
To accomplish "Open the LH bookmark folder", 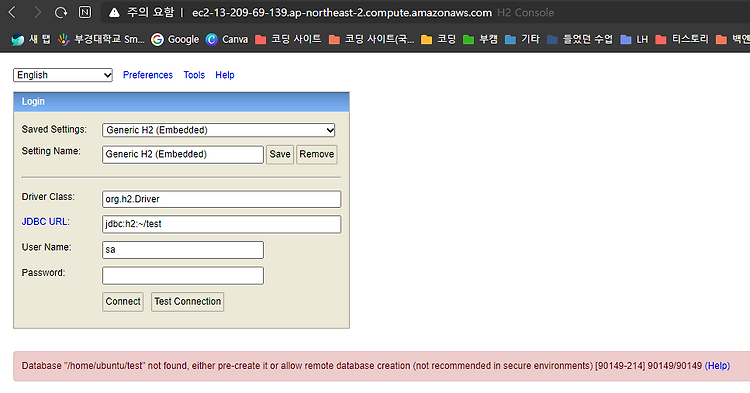I will [634, 39].
